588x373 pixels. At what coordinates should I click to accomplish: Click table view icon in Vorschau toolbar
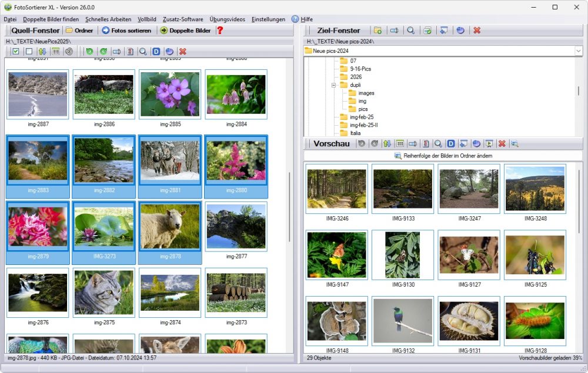tap(400, 143)
